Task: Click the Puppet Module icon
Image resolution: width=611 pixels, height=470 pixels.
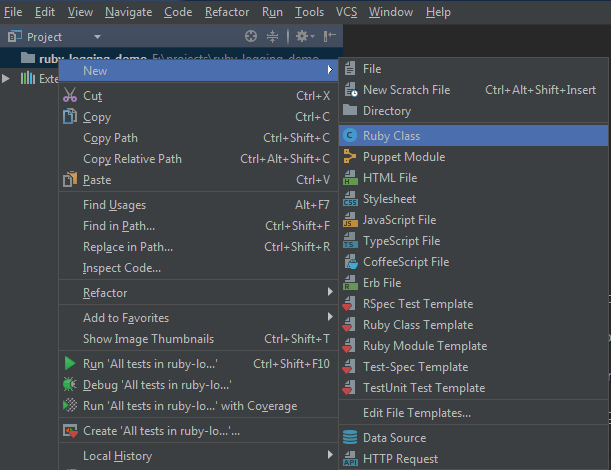Action: point(350,156)
